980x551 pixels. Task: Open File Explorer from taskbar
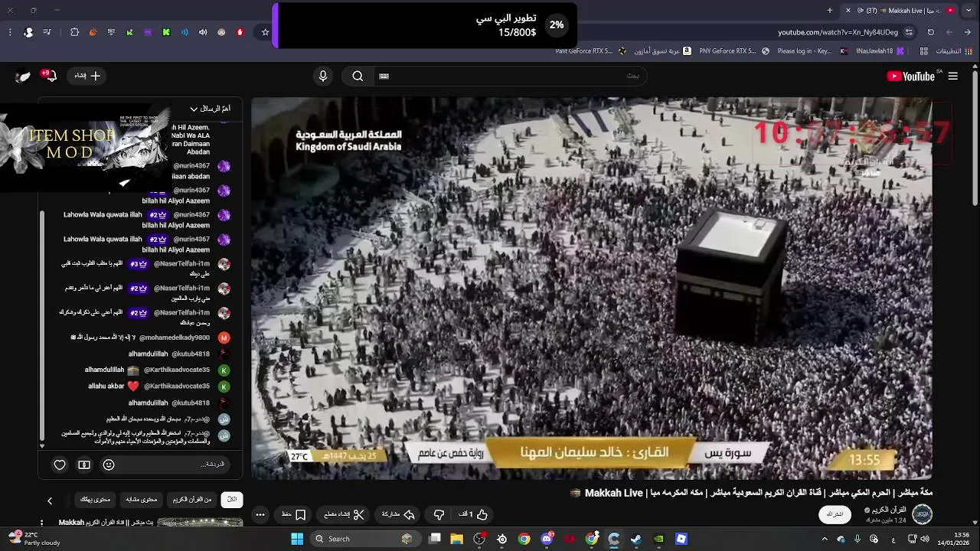pyautogui.click(x=457, y=539)
